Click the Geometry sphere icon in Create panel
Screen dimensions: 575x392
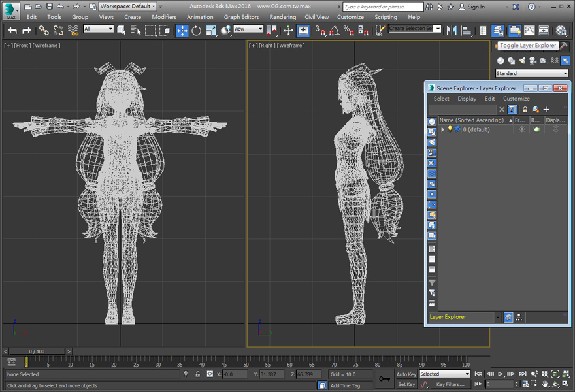tap(501, 61)
